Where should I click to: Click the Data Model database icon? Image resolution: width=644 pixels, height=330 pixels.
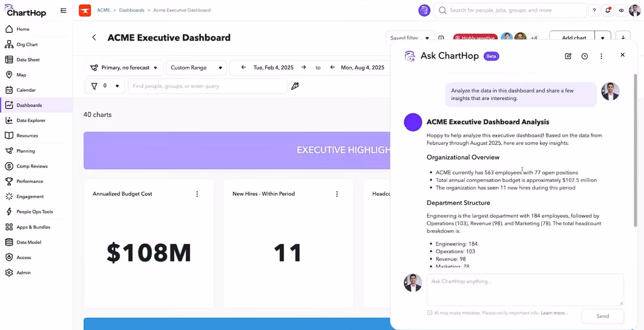click(x=9, y=242)
